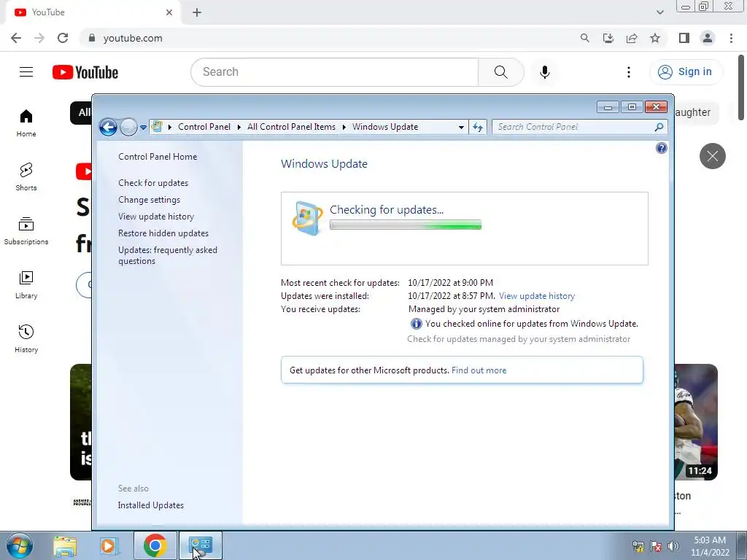Viewport: 747px width, 560px height.
Task: Open Change settings link
Action: click(x=149, y=200)
